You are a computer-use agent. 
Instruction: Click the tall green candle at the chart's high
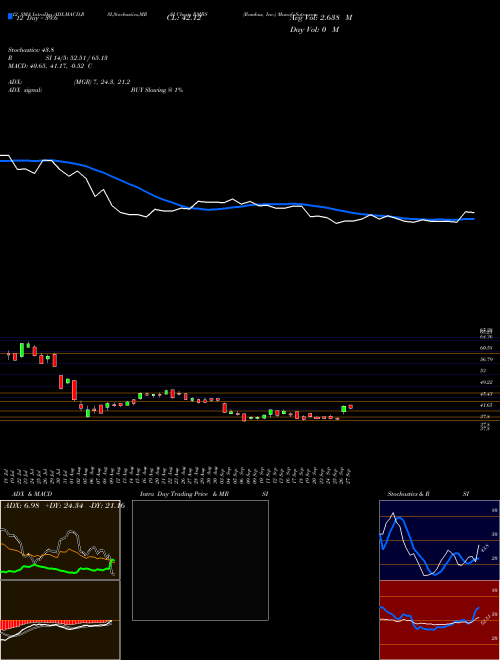tap(22, 350)
